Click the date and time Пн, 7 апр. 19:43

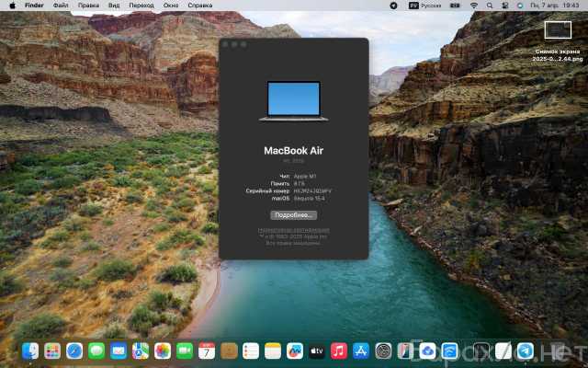click(555, 6)
